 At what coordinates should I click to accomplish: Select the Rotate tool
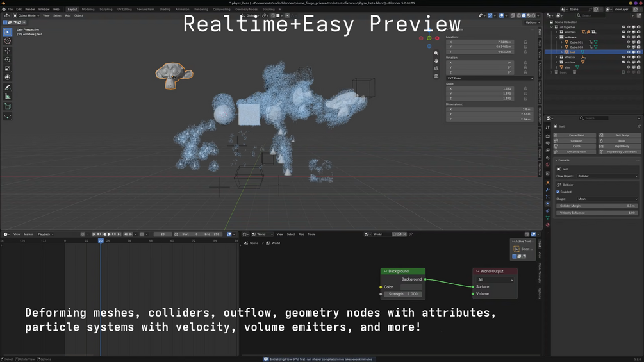click(x=8, y=60)
